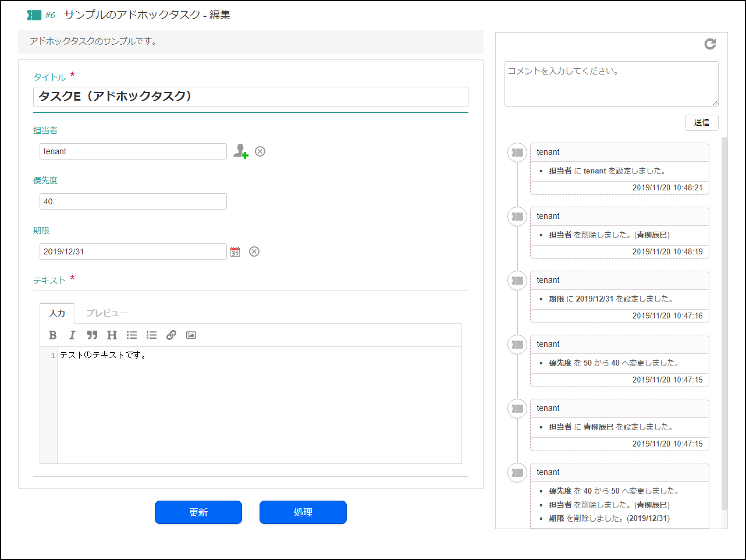Apply italic formatting in editor toolbar
This screenshot has height=560, width=746.
72,335
